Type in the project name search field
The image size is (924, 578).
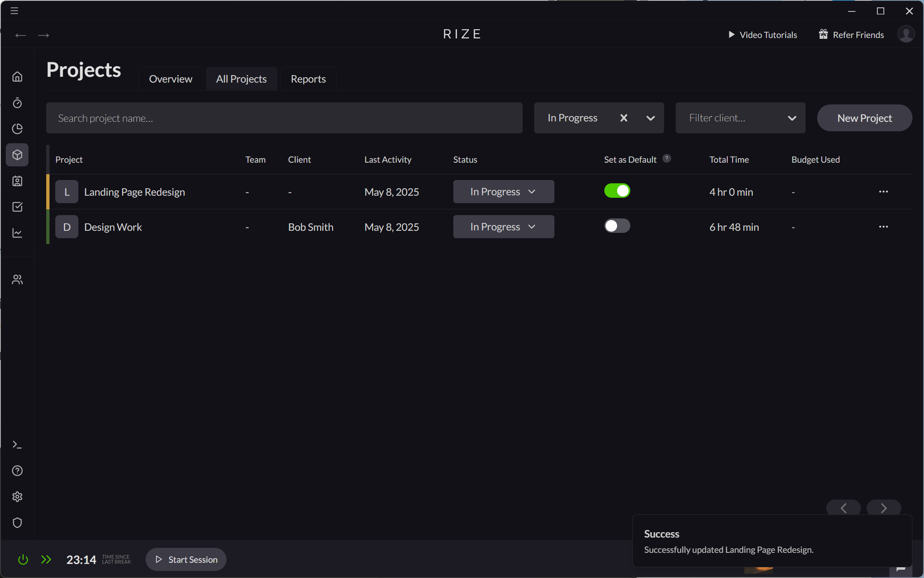(x=285, y=118)
